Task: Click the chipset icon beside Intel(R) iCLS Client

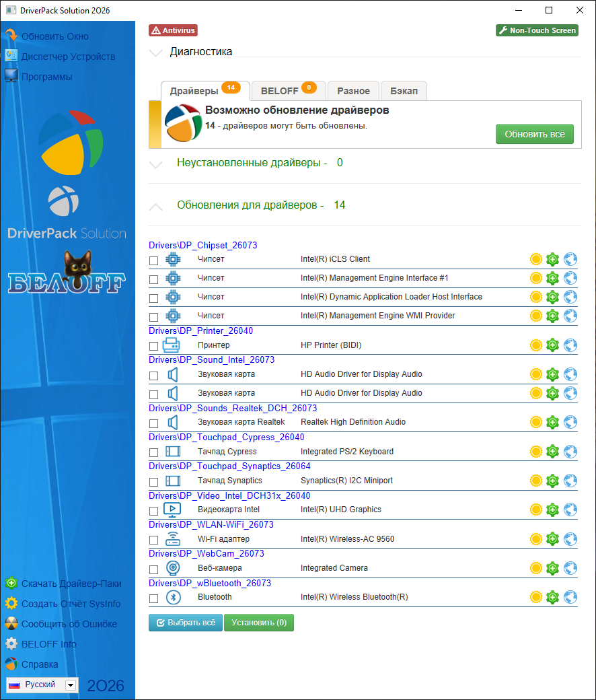Action: pyautogui.click(x=173, y=259)
